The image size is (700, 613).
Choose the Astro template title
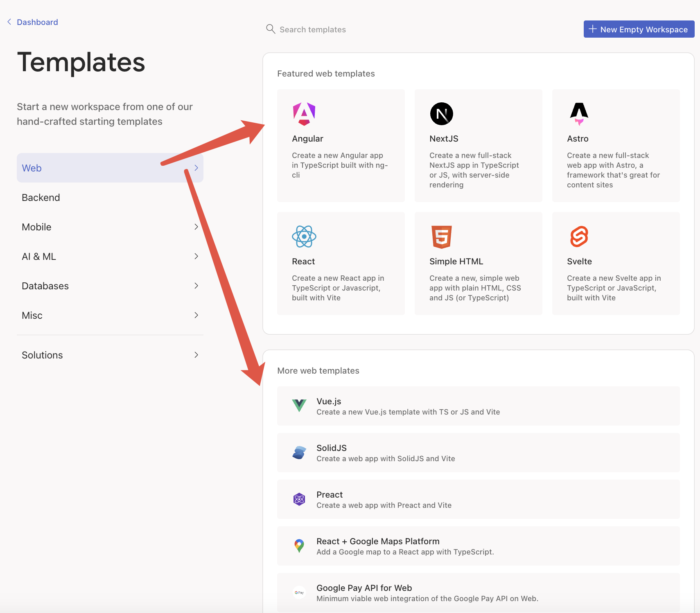click(x=578, y=139)
